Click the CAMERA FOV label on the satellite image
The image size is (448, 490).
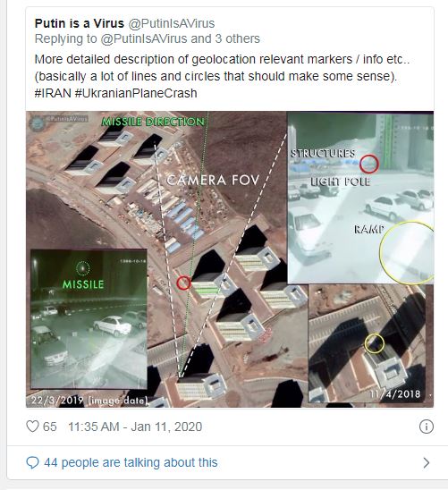(213, 181)
